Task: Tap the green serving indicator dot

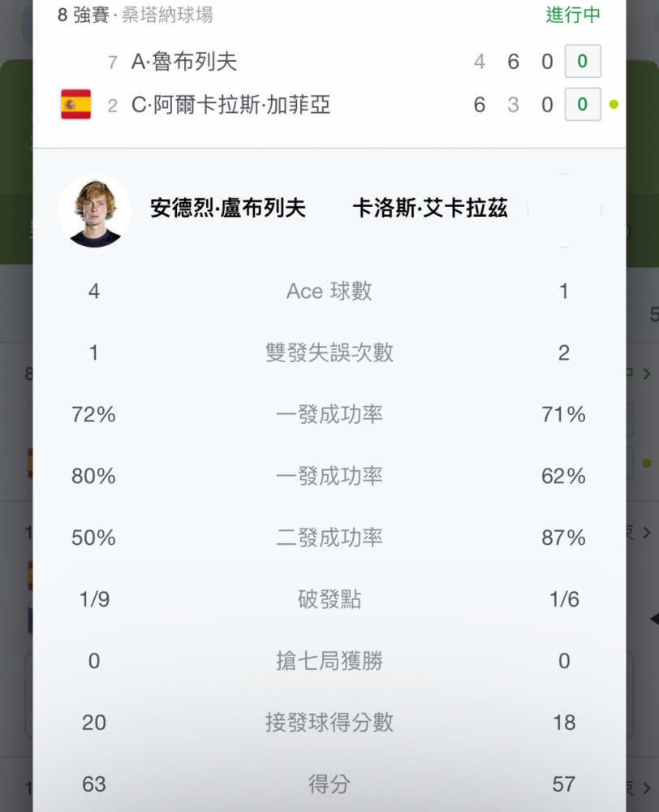Action: pyautogui.click(x=614, y=105)
